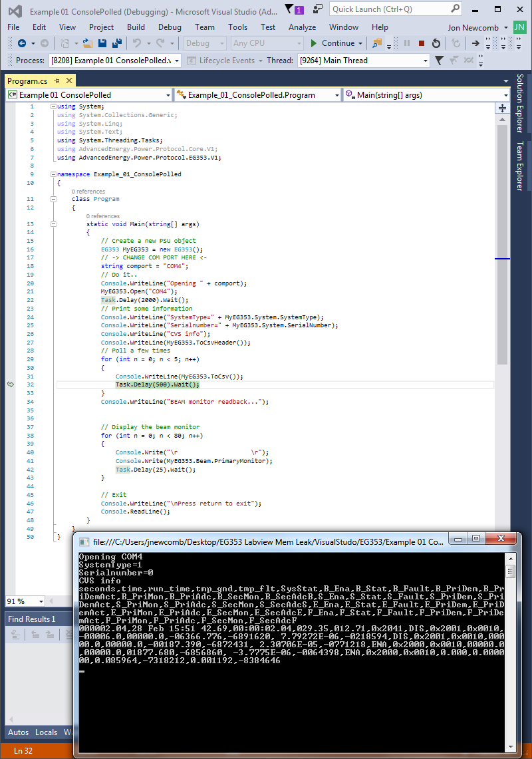Open the Build menu

click(x=136, y=27)
